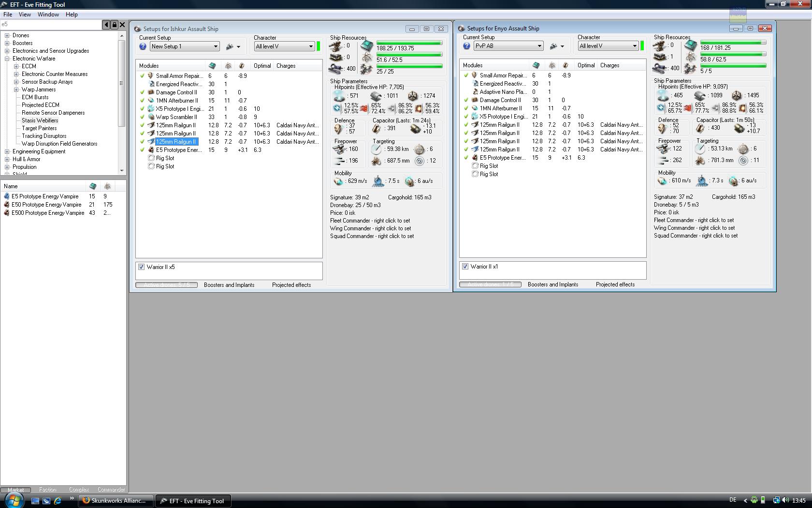Open the Window menu
Image resolution: width=812 pixels, height=508 pixels.
(48, 15)
